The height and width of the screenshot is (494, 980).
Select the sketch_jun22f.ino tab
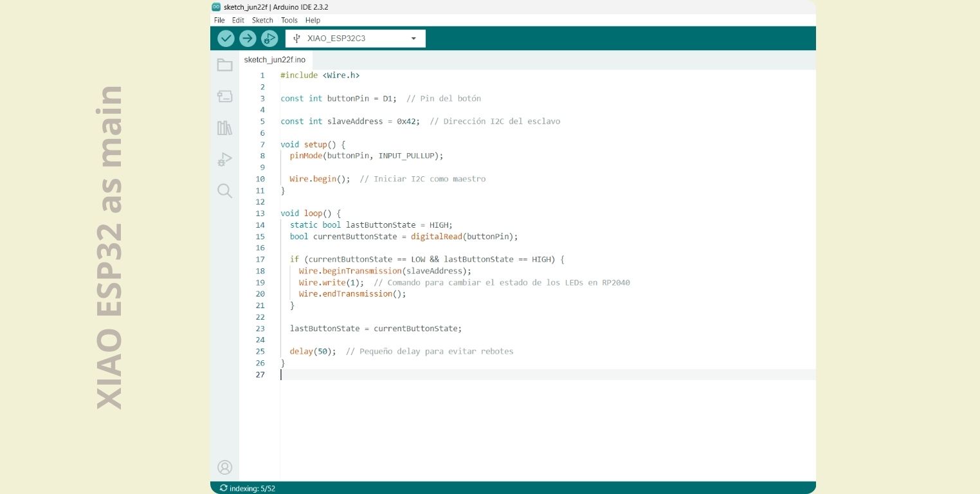pyautogui.click(x=275, y=60)
